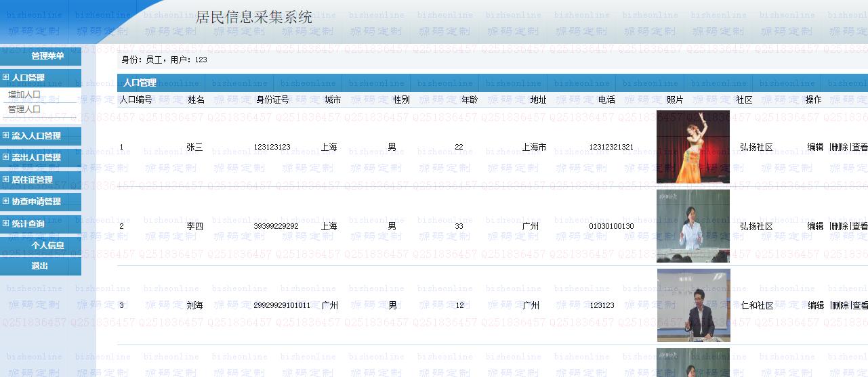868x377 pixels.
Task: Edit 刘海's record via 编辑
Action: coord(816,305)
